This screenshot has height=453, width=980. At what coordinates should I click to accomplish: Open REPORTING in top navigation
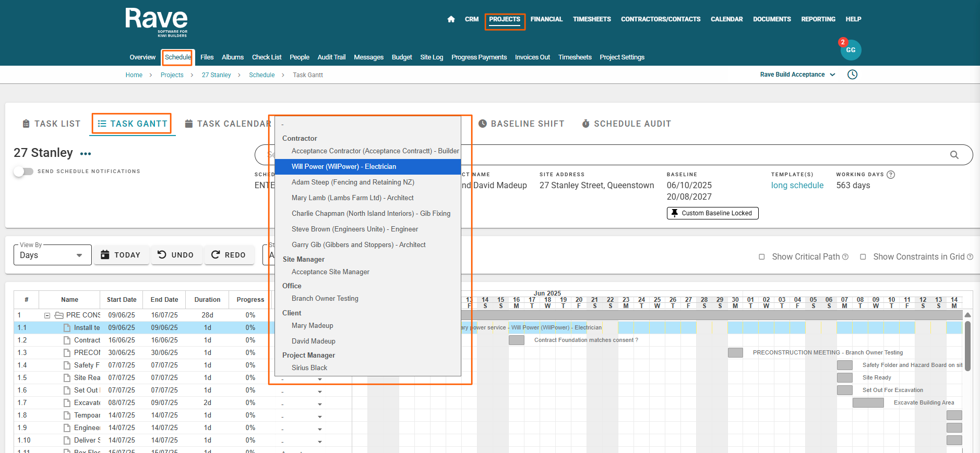click(818, 19)
